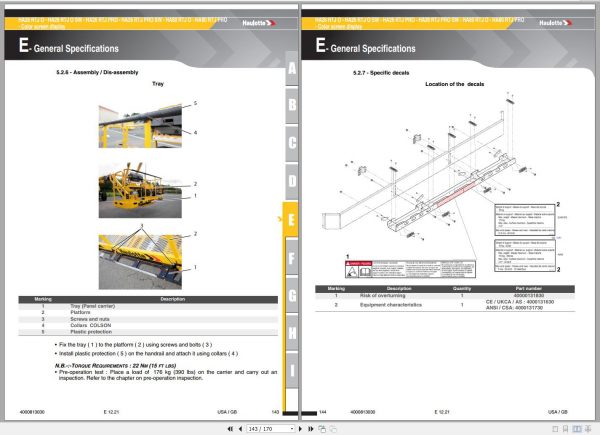Click the lower equipment characteristics decal
Screen dimensions: 600x435
(x=525, y=255)
